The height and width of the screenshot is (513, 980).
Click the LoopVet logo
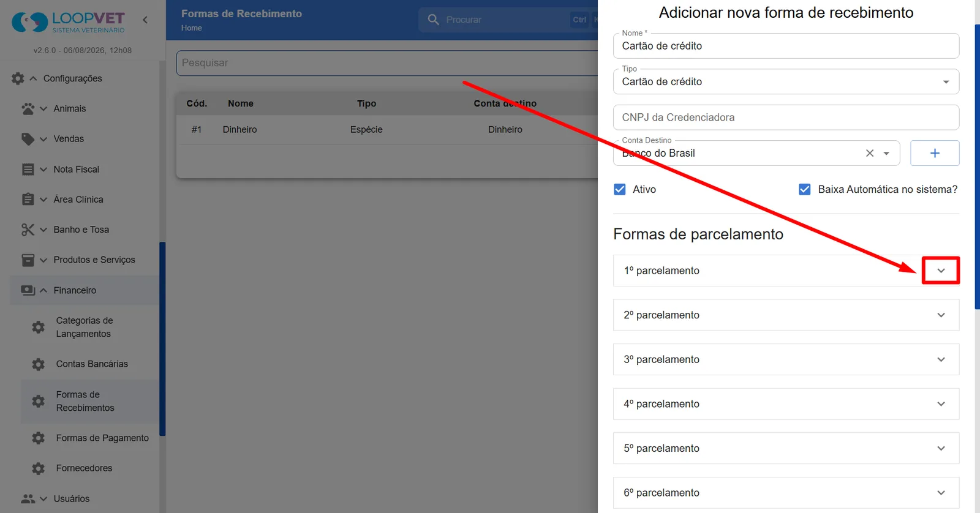tap(68, 22)
